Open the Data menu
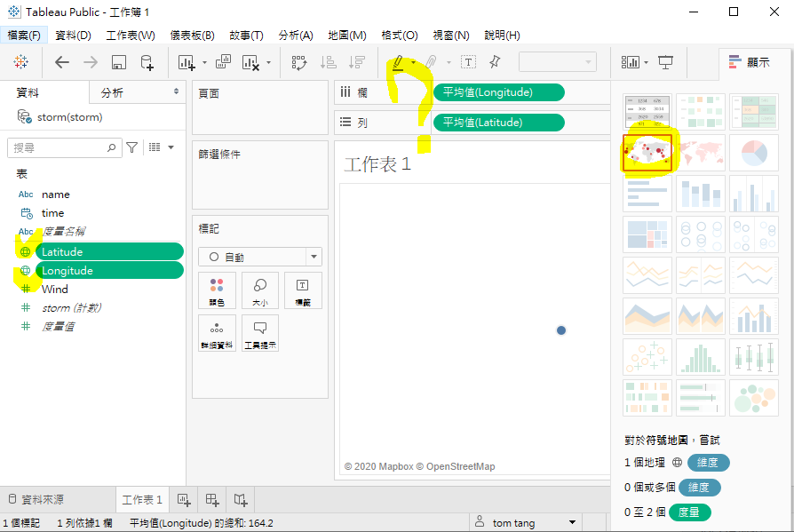Viewport: 794px width, 532px height. (x=73, y=35)
